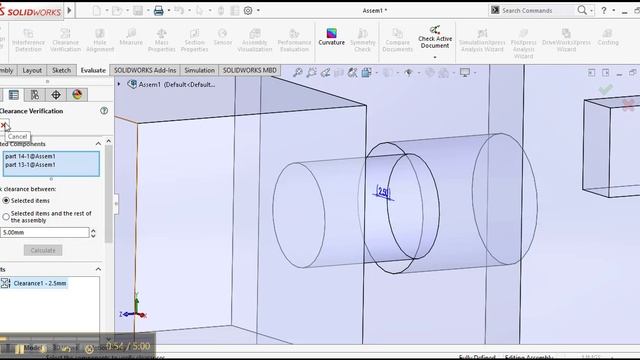Click the Assem1 (Default) tree label
The width and height of the screenshot is (640, 360).
176,84
